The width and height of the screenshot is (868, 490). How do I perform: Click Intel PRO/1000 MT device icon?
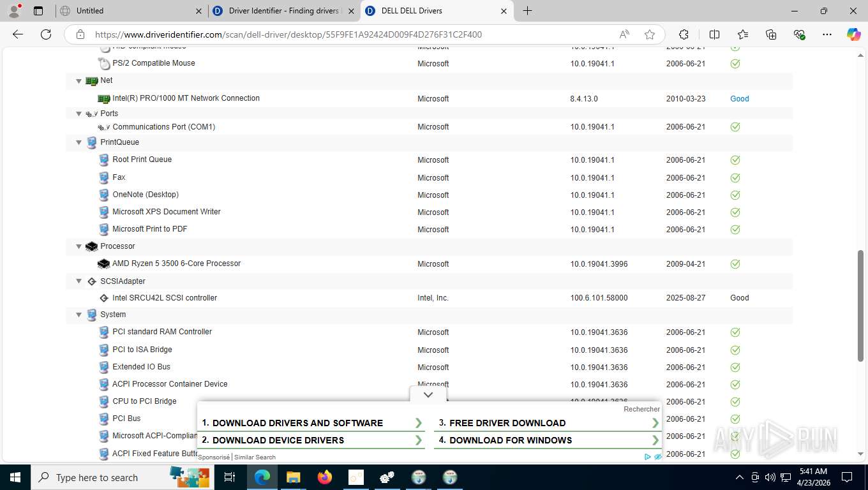coord(104,99)
